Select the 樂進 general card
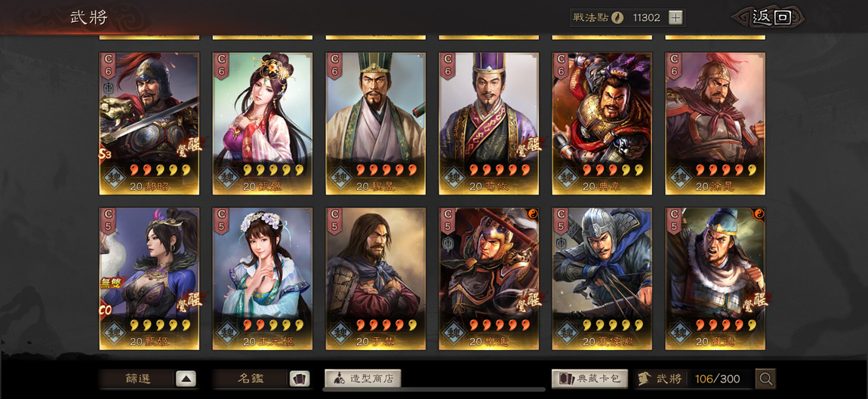This screenshot has height=399, width=868. 489,278
